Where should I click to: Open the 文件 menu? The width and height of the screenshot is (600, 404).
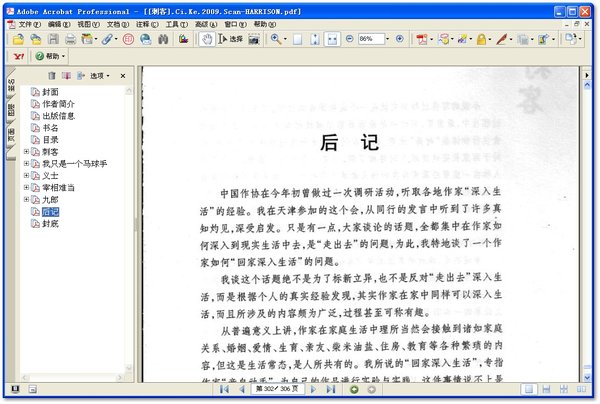(x=29, y=24)
